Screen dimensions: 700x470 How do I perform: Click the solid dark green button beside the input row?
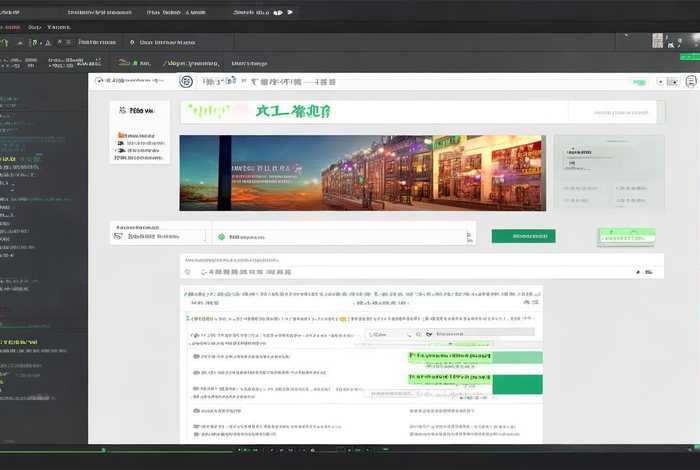click(523, 236)
